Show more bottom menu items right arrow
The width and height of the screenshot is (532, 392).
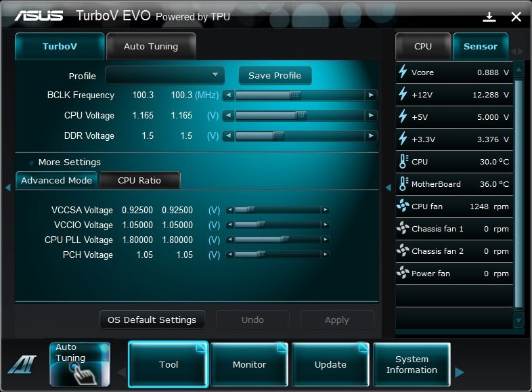460,372
